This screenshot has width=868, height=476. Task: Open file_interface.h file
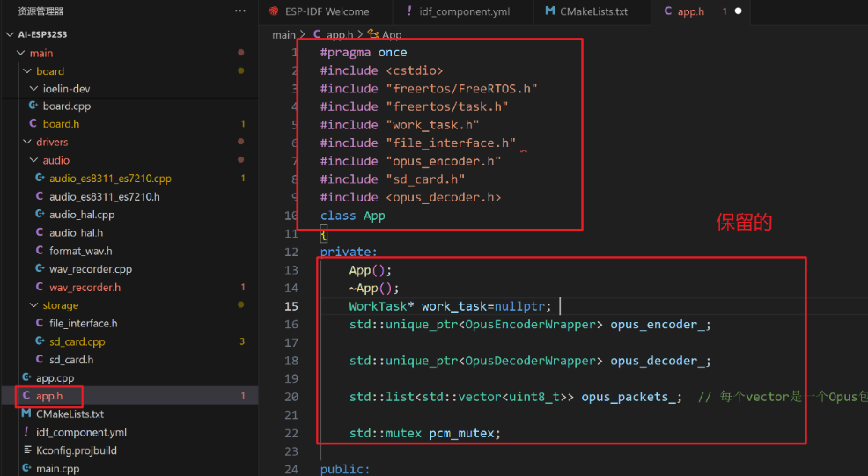(83, 323)
